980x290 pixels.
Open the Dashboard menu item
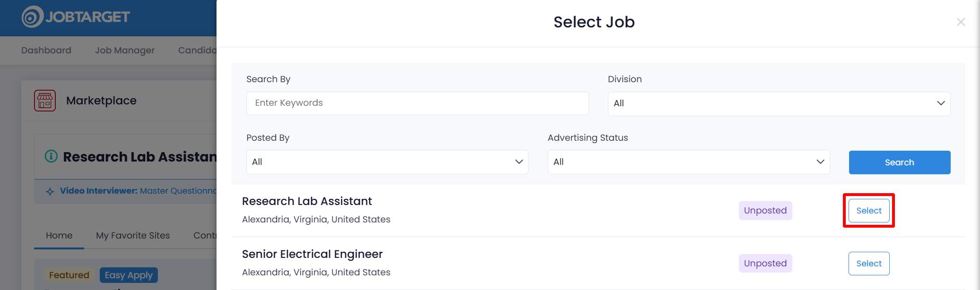[x=46, y=51]
